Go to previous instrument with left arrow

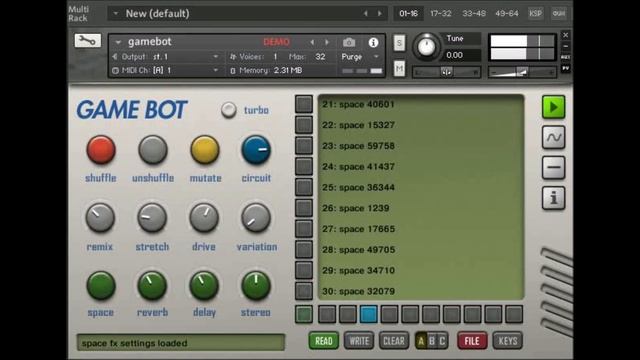312,42
